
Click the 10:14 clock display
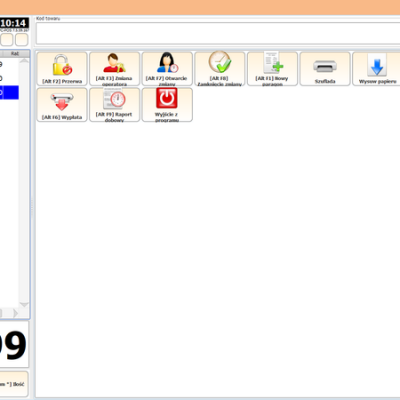tap(14, 23)
